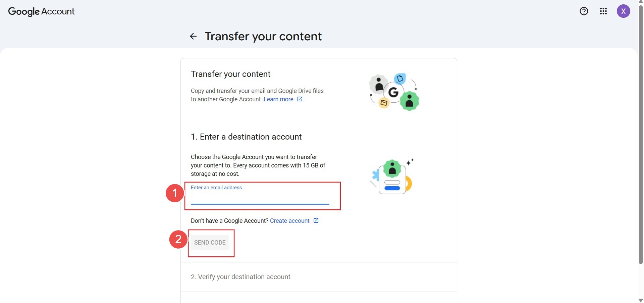644x303 pixels.
Task: Focus the Enter an email address field
Action: pos(260,199)
